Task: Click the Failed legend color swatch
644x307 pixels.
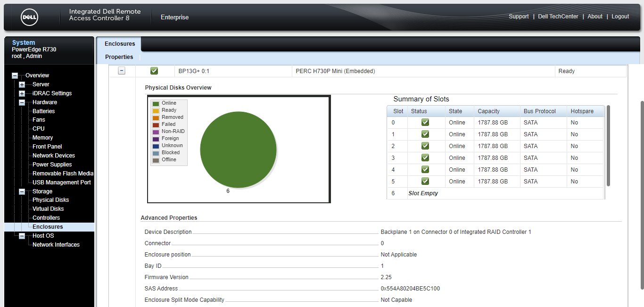Action: coord(156,124)
